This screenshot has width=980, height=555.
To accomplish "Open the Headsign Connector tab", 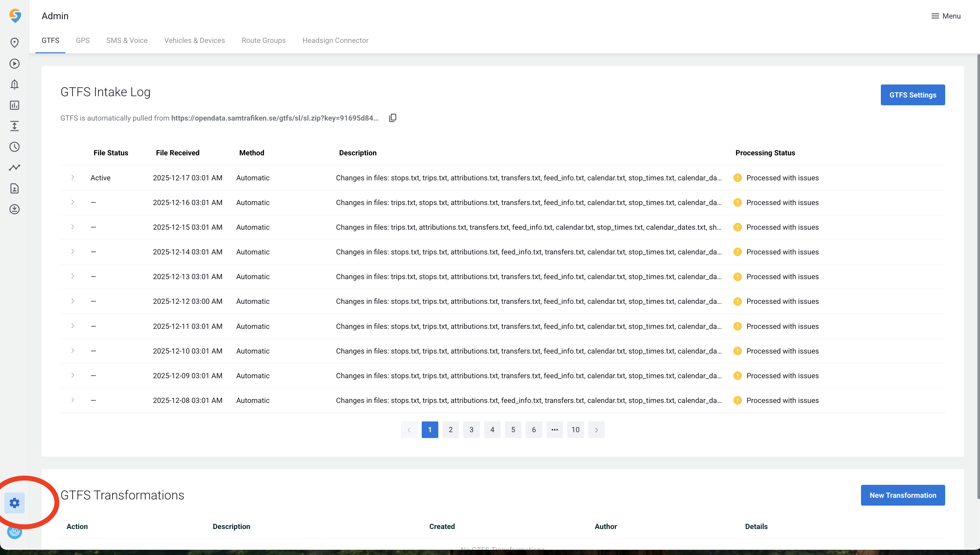I will tap(335, 40).
